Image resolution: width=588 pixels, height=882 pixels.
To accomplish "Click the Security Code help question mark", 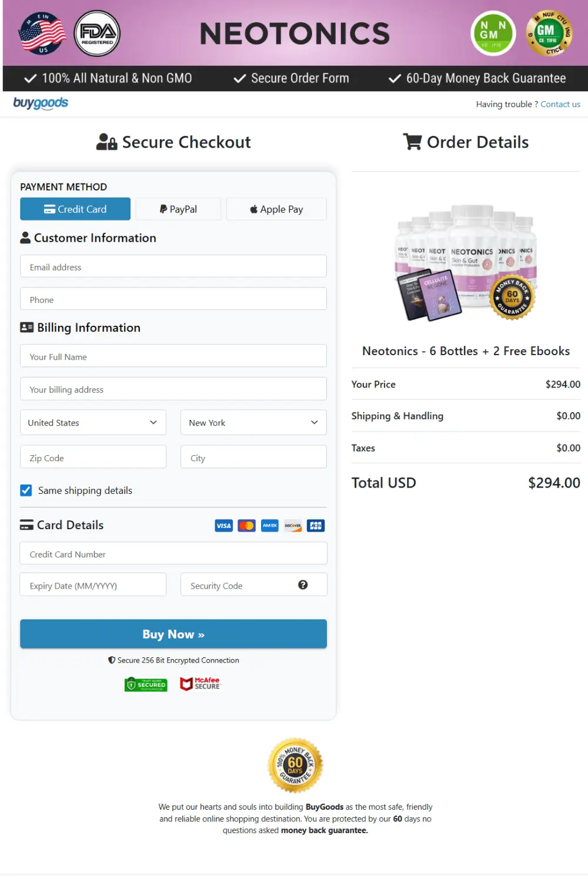I will (303, 584).
